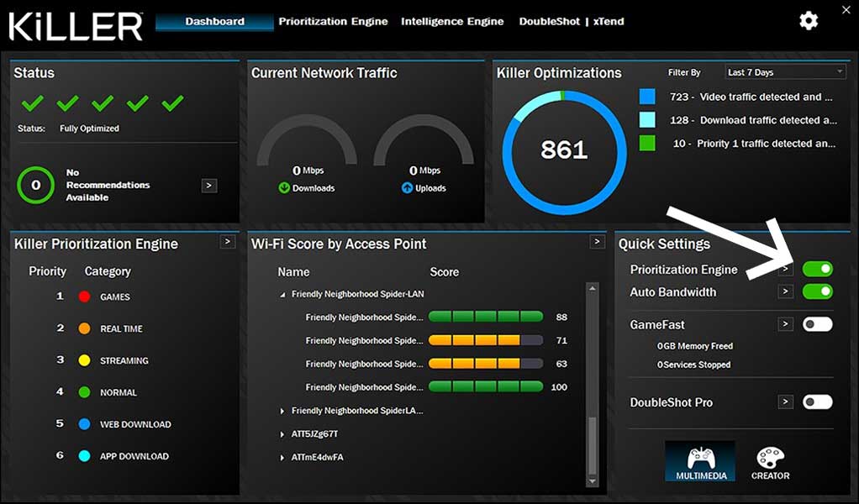The width and height of the screenshot is (859, 504).
Task: Click the Wi-Fi list scrollbar up arrow
Action: [592, 288]
